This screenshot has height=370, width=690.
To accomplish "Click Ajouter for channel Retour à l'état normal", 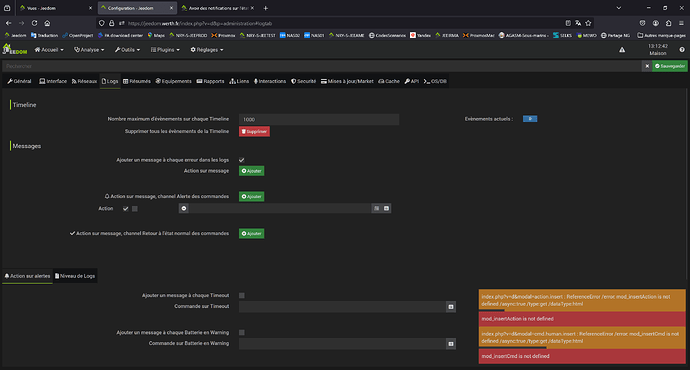I will coord(251,234).
